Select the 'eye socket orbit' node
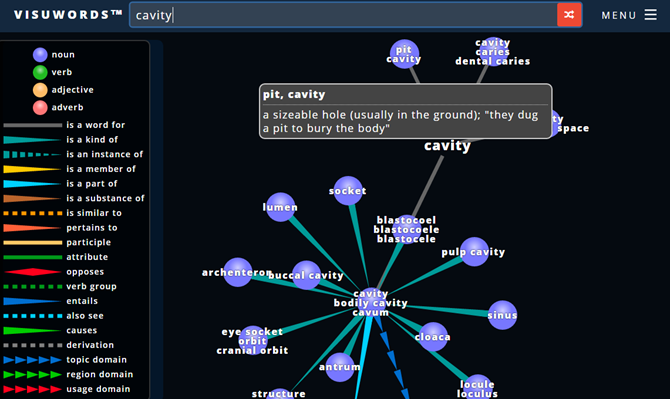This screenshot has width=670, height=399. 253,340
